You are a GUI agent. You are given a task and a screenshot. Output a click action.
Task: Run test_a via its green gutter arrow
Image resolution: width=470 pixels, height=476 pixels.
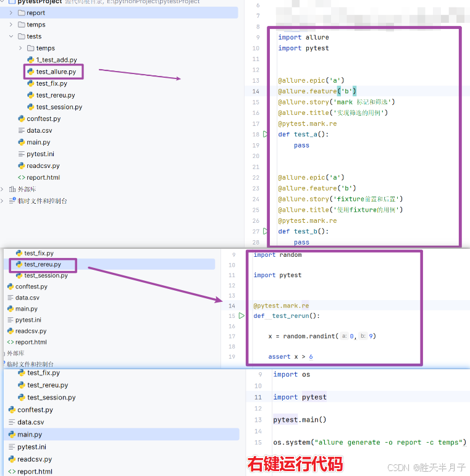(x=265, y=134)
